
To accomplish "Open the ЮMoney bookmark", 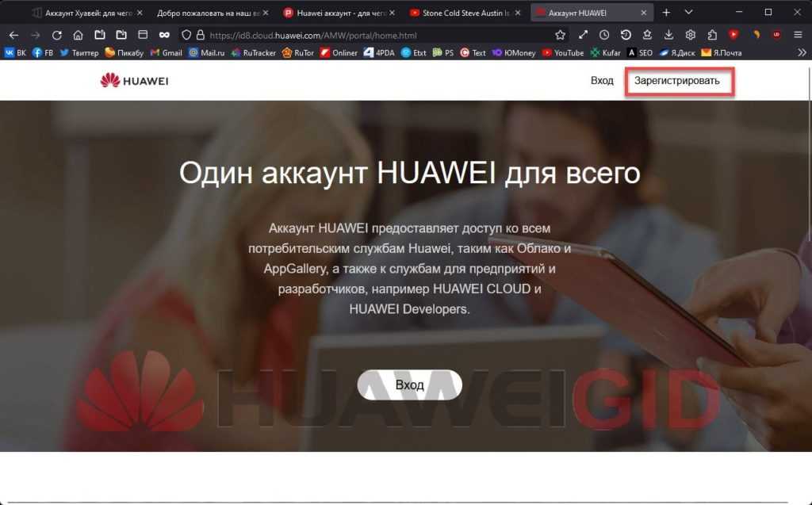I will point(514,53).
